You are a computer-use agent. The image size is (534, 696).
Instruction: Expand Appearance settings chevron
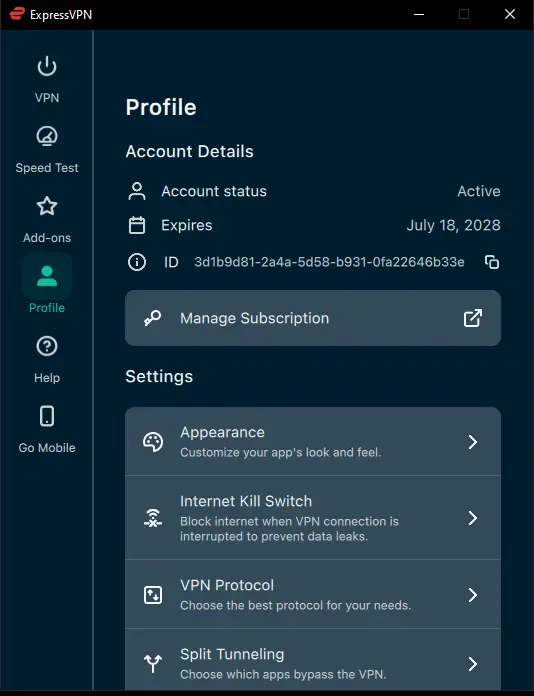click(473, 442)
